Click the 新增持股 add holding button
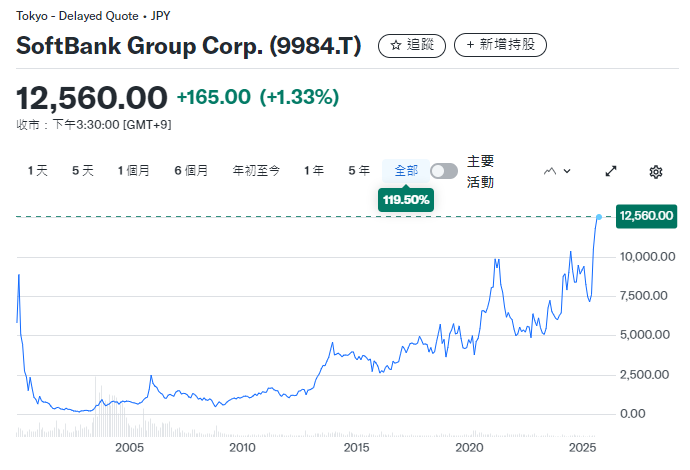Image resolution: width=690 pixels, height=470 pixels. 500,45
